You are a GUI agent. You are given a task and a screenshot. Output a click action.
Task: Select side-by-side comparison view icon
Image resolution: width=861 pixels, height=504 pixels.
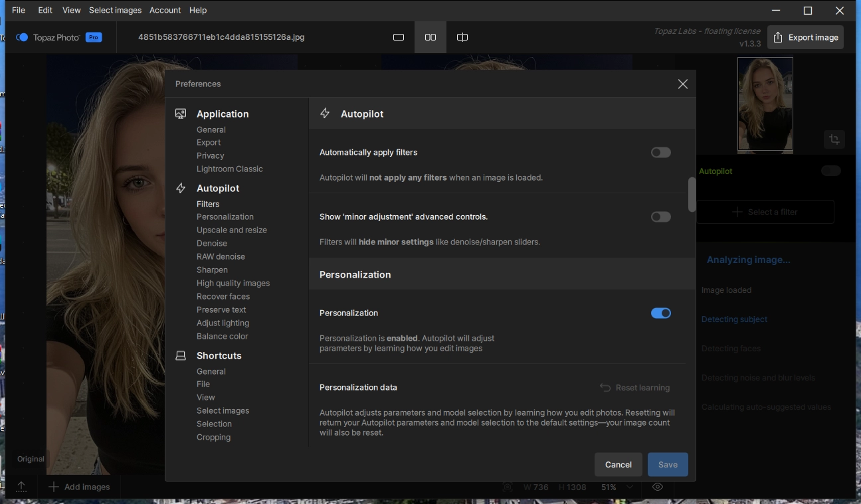(x=430, y=37)
